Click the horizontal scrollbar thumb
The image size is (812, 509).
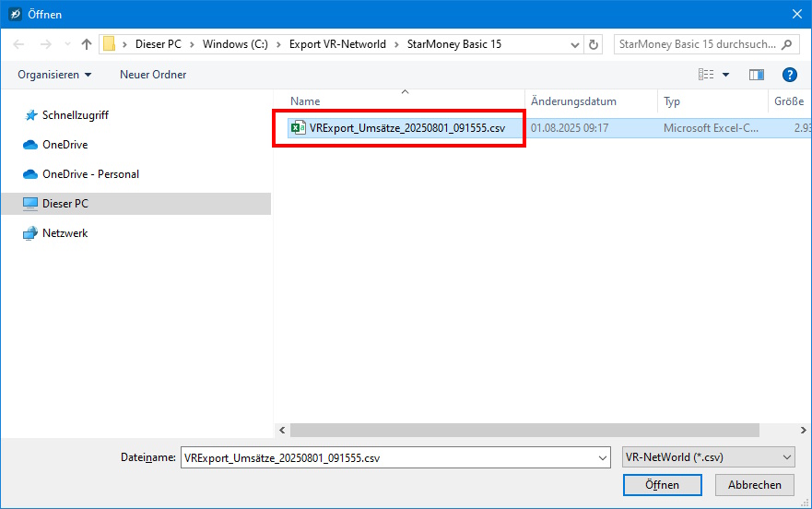click(x=524, y=430)
